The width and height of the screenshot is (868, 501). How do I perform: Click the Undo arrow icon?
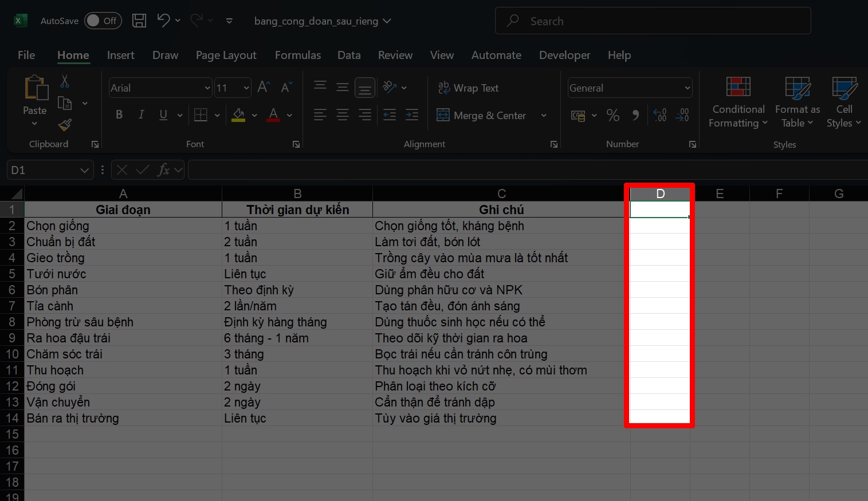(x=163, y=21)
